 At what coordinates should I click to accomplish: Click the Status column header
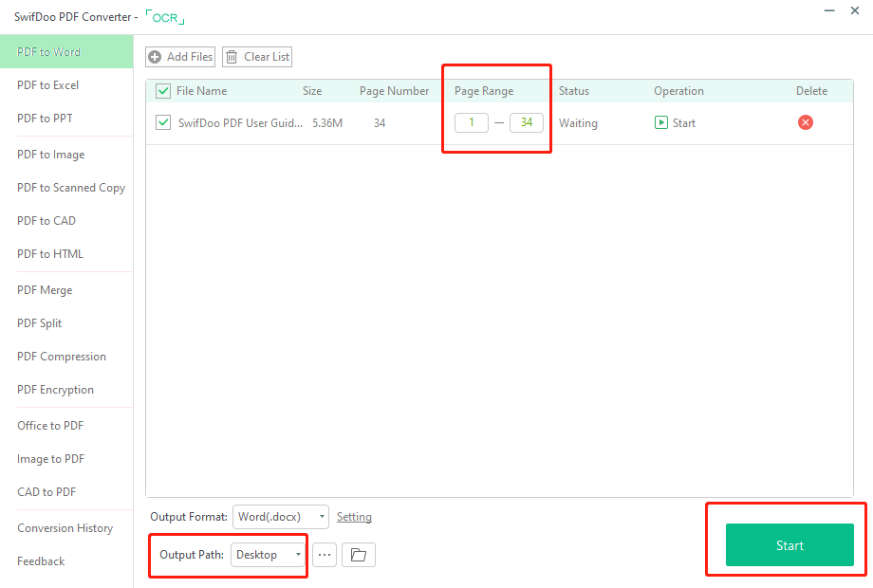[x=574, y=91]
